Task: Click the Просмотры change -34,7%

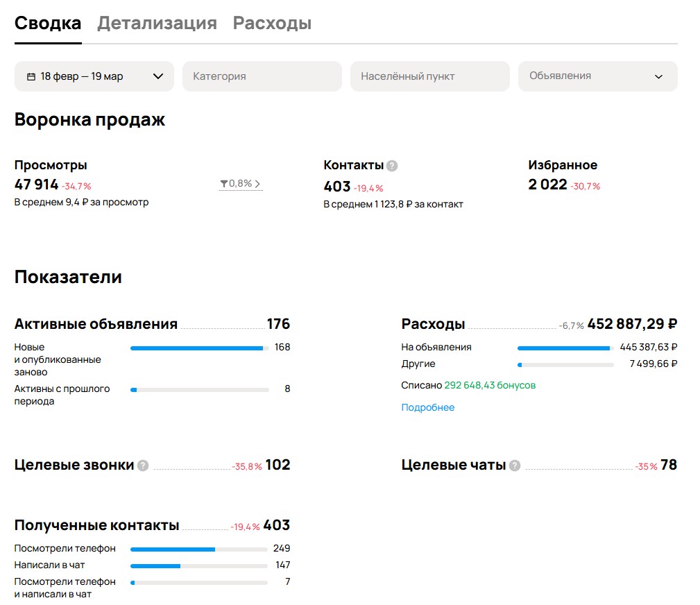Action: [x=76, y=186]
